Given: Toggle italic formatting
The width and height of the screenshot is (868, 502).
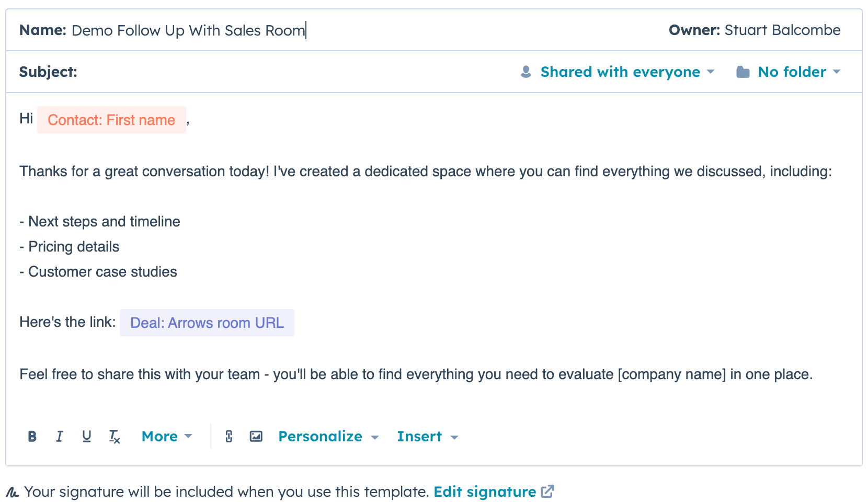Looking at the screenshot, I should click(60, 436).
